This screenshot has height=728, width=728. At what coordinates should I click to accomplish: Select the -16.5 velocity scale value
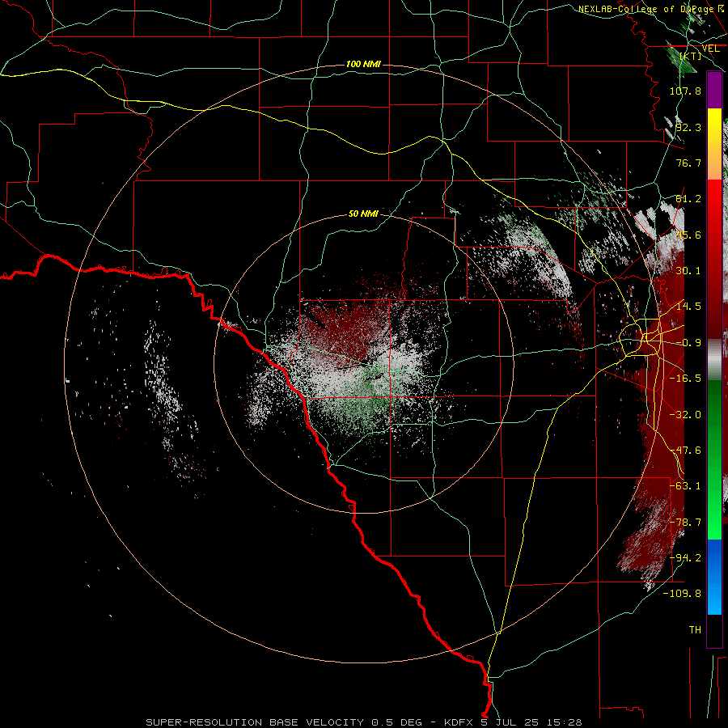685,379
